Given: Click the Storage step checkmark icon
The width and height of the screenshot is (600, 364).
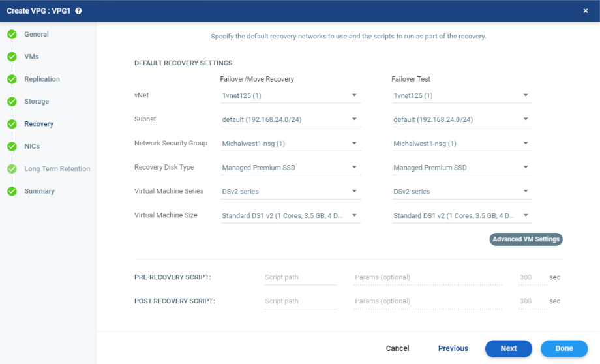Looking at the screenshot, I should 12,101.
